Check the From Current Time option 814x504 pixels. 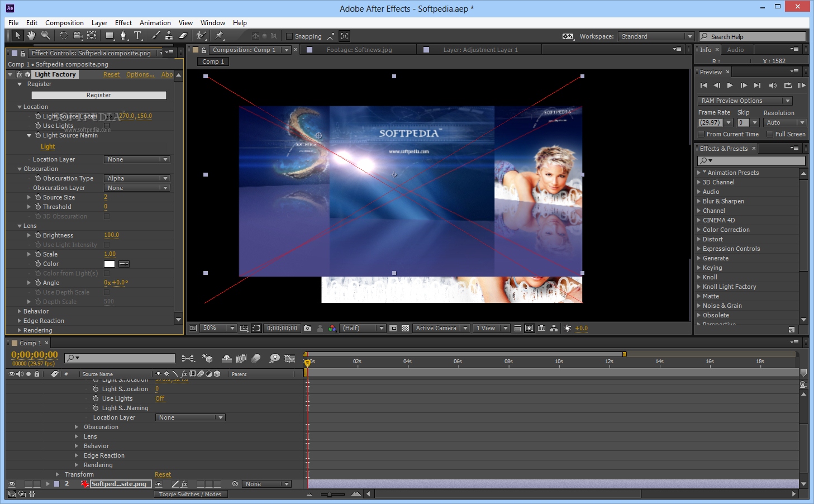pyautogui.click(x=701, y=134)
